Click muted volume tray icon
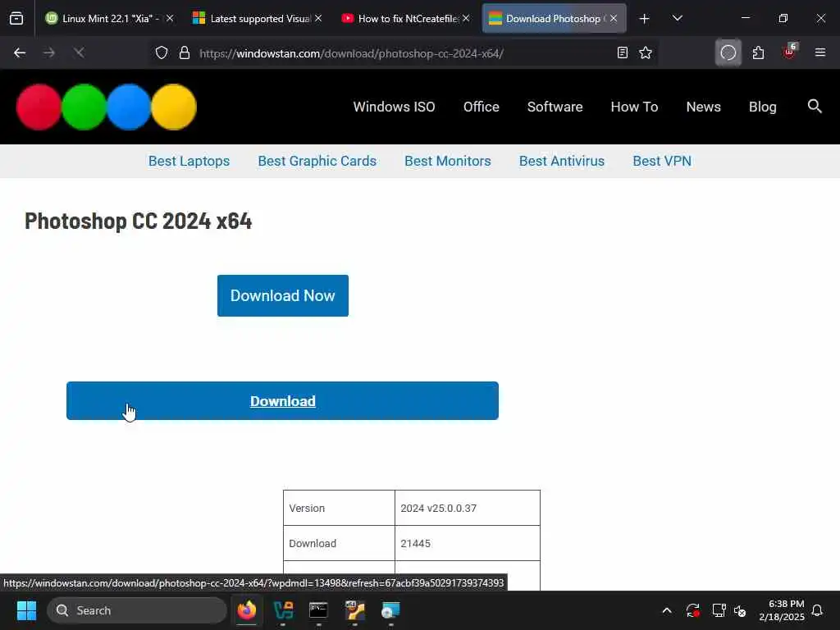This screenshot has height=630, width=840. 741,610
